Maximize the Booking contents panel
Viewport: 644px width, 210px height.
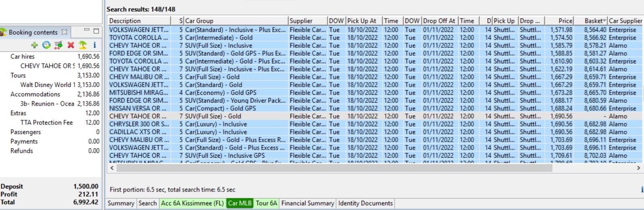(96, 31)
